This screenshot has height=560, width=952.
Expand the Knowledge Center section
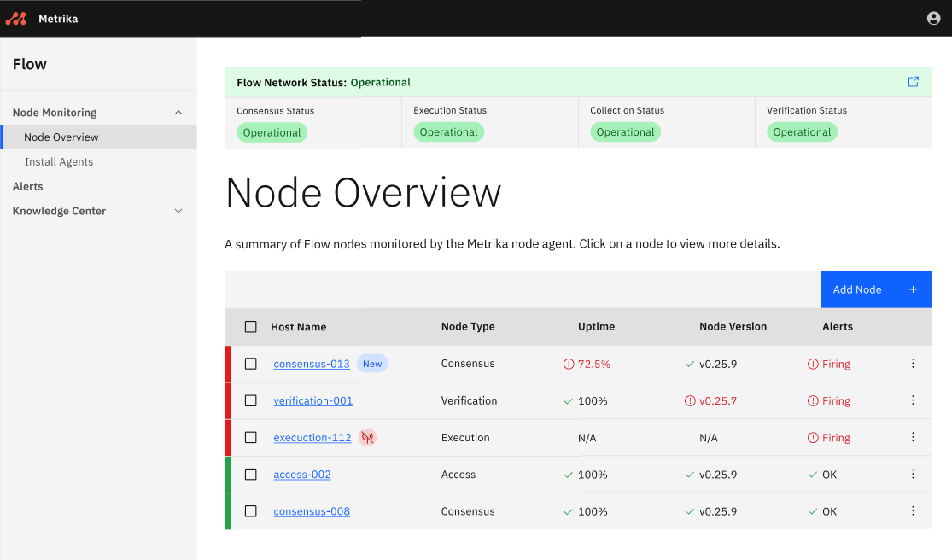(x=178, y=211)
